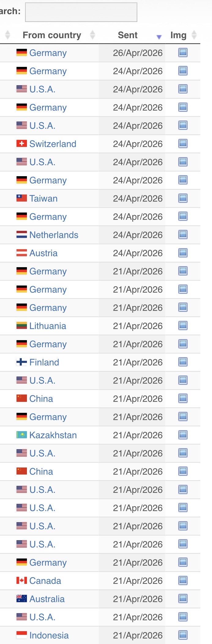212x644 pixels.
Task: Click the Indonesia country link
Action: (49, 635)
